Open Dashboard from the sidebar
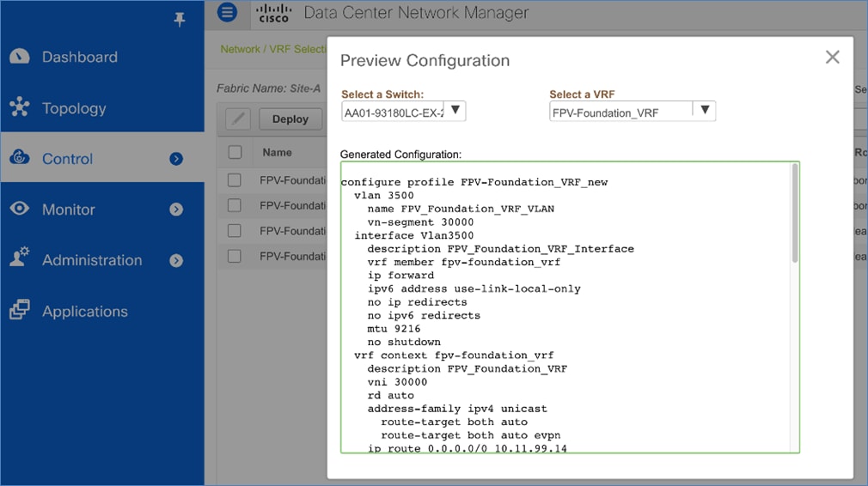The image size is (868, 486). pyautogui.click(x=80, y=57)
